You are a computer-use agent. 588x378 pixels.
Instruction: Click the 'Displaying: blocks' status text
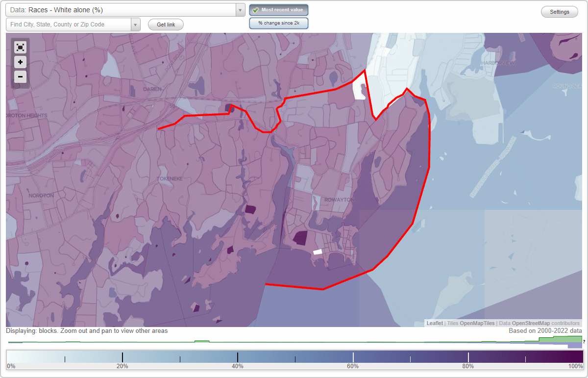point(87,331)
